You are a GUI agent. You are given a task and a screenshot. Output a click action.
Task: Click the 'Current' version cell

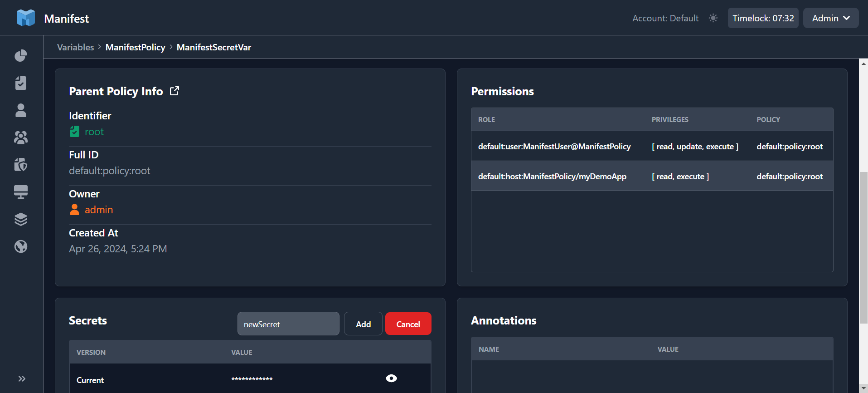90,380
